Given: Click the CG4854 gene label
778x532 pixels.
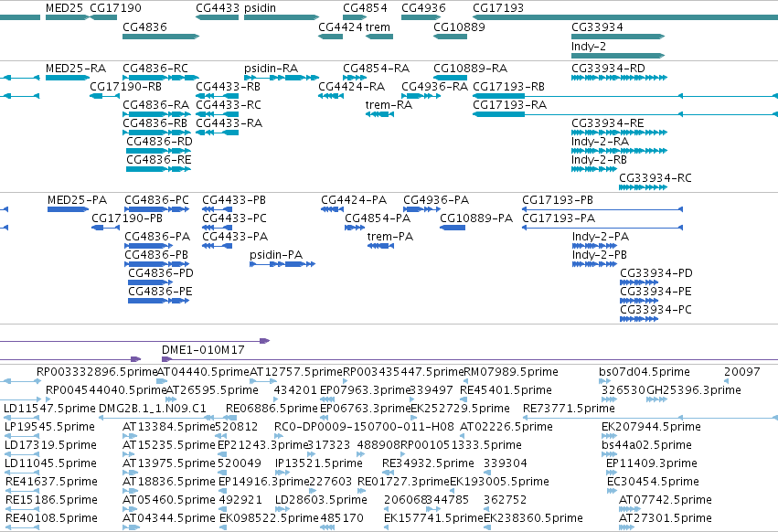Looking at the screenshot, I should [x=365, y=8].
